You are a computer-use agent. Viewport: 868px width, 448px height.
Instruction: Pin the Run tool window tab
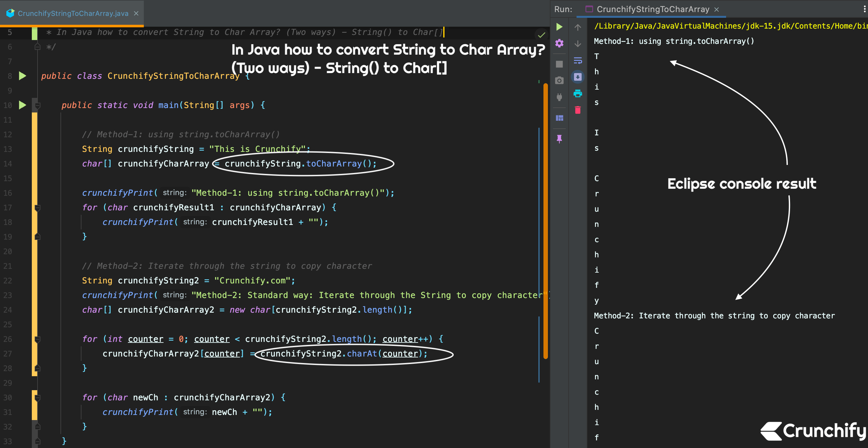(559, 138)
